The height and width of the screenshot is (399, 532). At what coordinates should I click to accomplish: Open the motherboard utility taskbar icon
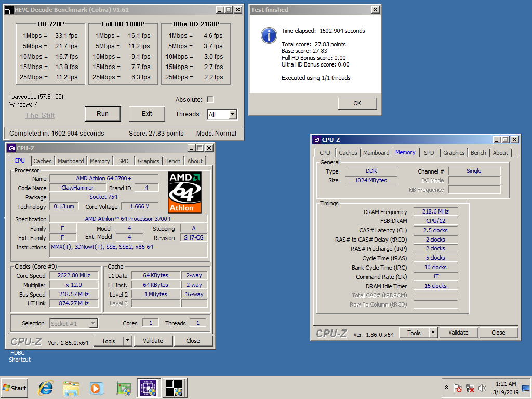click(x=124, y=388)
